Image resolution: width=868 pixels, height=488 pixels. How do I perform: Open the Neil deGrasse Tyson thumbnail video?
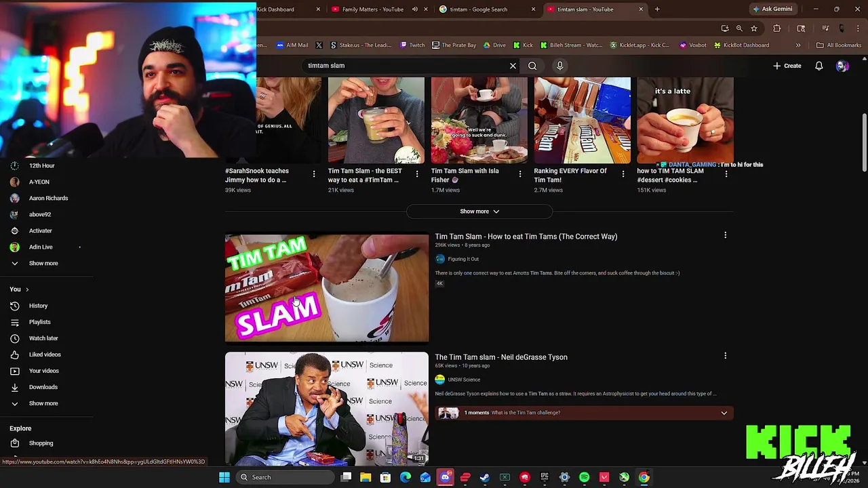[327, 408]
